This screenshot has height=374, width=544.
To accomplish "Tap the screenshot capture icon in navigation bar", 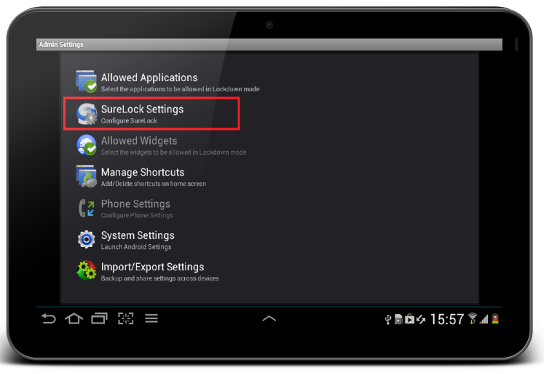I will pos(126,318).
